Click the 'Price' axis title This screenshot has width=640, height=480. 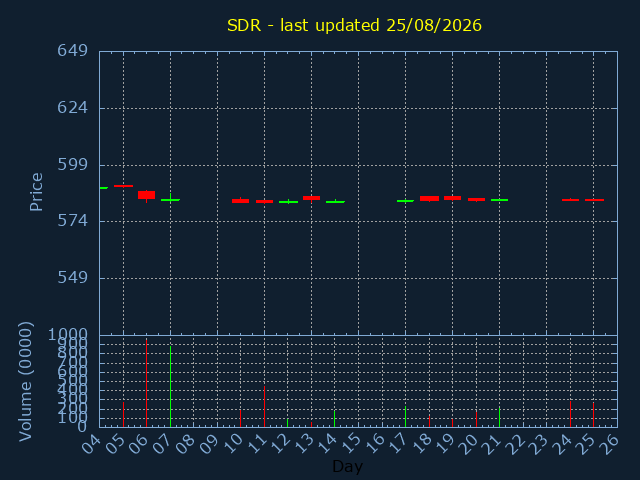pyautogui.click(x=36, y=192)
